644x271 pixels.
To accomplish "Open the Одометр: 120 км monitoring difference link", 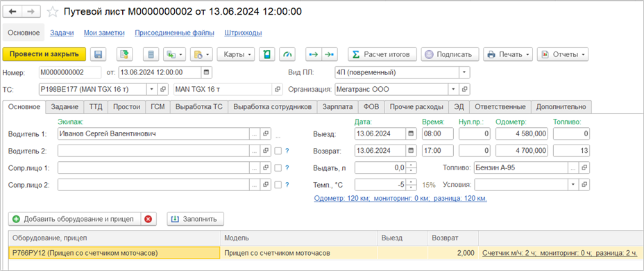I will click(x=400, y=198).
